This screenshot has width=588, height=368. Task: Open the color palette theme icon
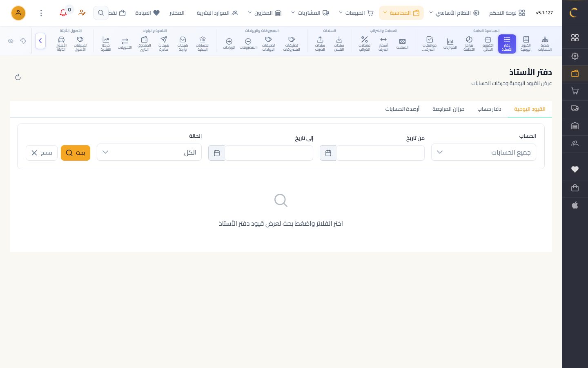click(23, 41)
